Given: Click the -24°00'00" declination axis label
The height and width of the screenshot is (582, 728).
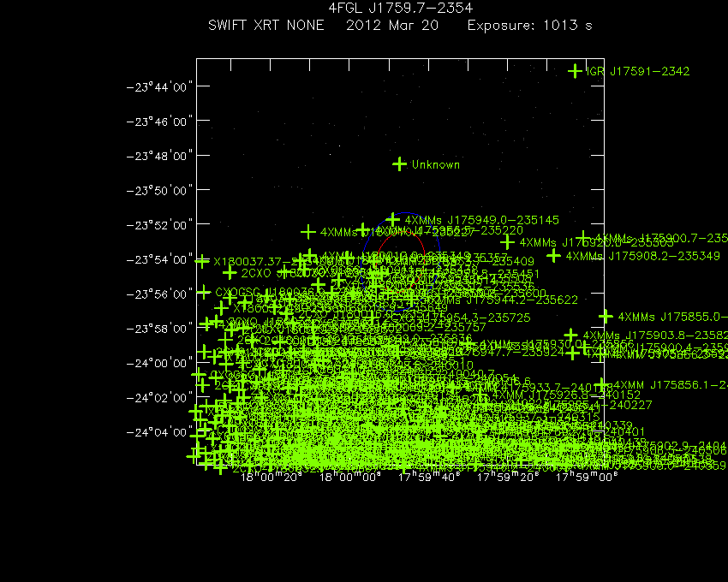Looking at the screenshot, I should pos(159,363).
